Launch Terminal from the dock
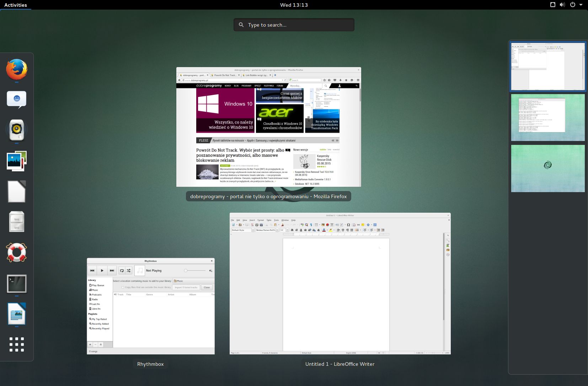This screenshot has width=588, height=386. pos(17,284)
